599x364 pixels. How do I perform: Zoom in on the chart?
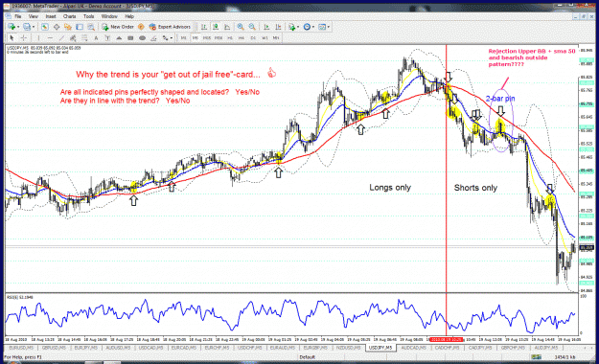point(241,27)
